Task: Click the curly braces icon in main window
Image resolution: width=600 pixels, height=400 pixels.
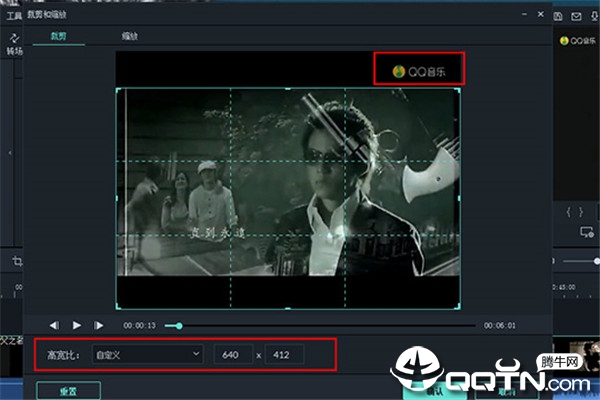Action: point(575,212)
